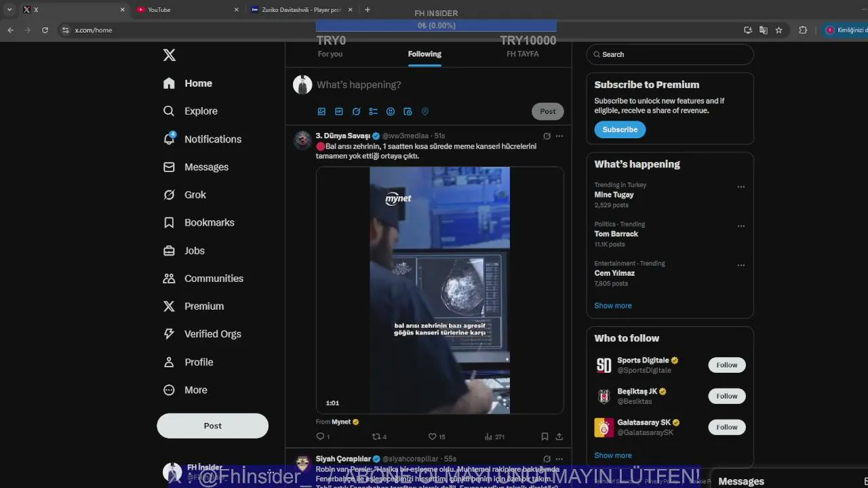Open the browser extensions menu
868x488 pixels.
[803, 30]
